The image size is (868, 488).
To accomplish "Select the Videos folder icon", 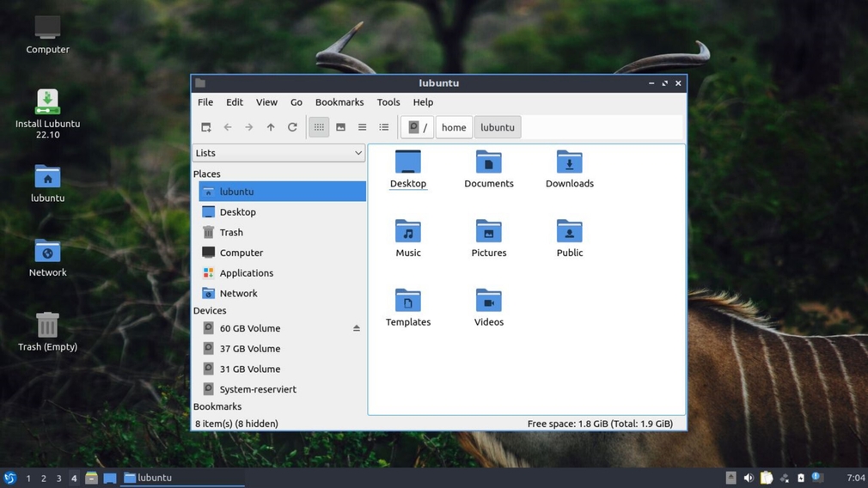I will pos(489,308).
